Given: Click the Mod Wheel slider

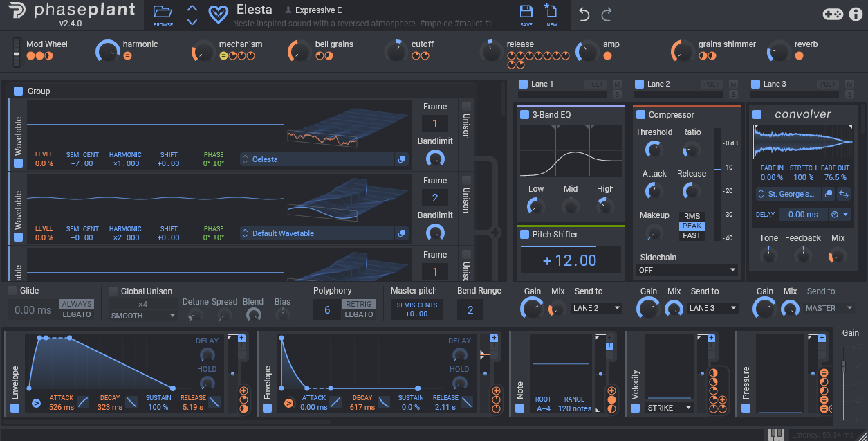Looking at the screenshot, I should (17, 52).
